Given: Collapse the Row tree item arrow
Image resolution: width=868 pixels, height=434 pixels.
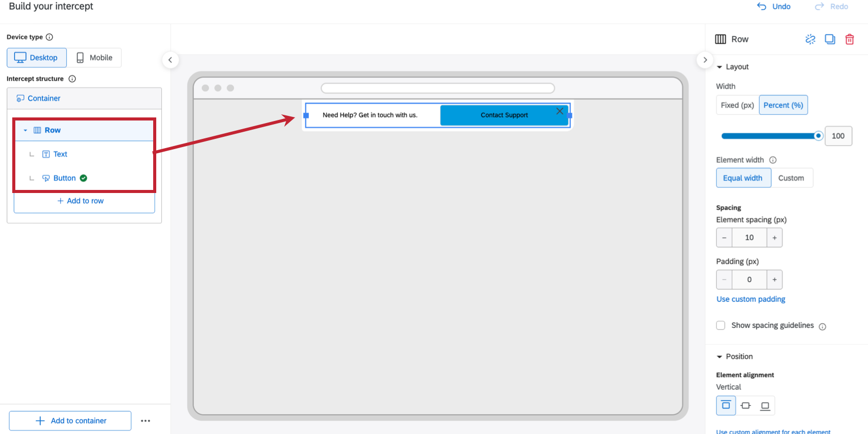Looking at the screenshot, I should click(x=26, y=130).
